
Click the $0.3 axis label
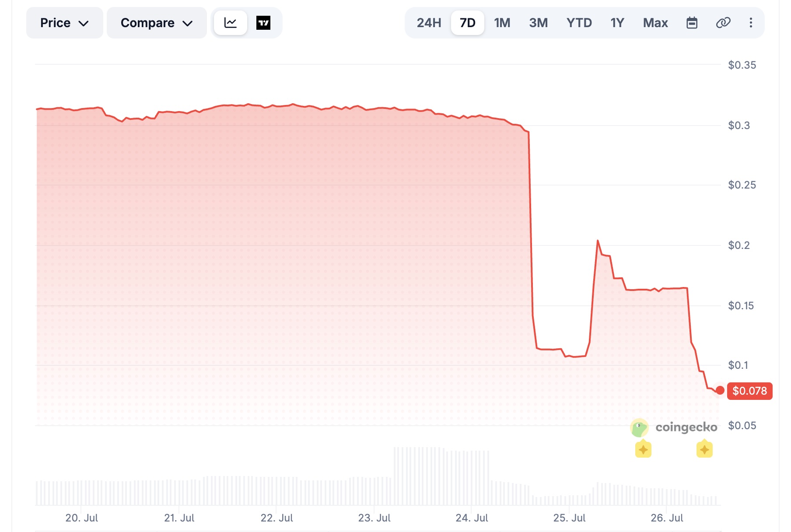coord(739,126)
